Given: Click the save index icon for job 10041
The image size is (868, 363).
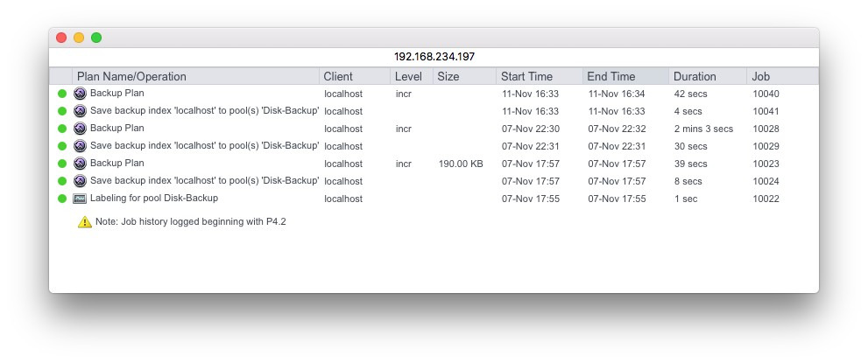Looking at the screenshot, I should (x=80, y=111).
